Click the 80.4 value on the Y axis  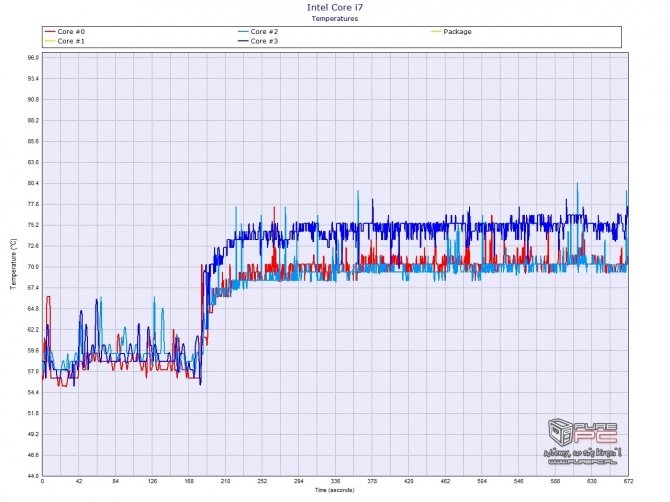click(33, 183)
